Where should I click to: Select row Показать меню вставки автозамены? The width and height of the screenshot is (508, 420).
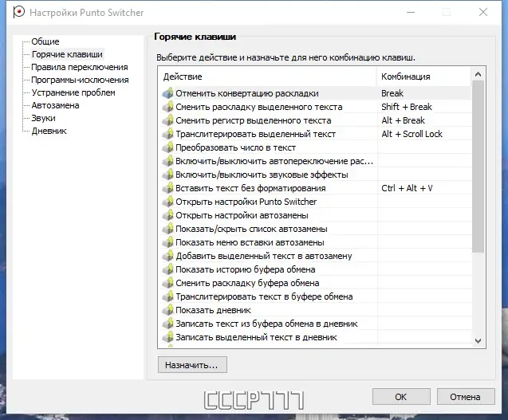315,242
